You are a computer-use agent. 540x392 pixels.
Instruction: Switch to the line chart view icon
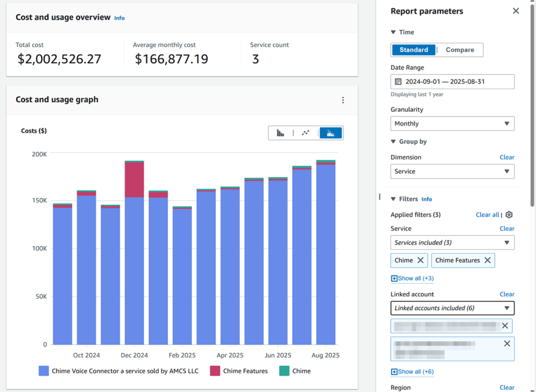pyautogui.click(x=306, y=132)
